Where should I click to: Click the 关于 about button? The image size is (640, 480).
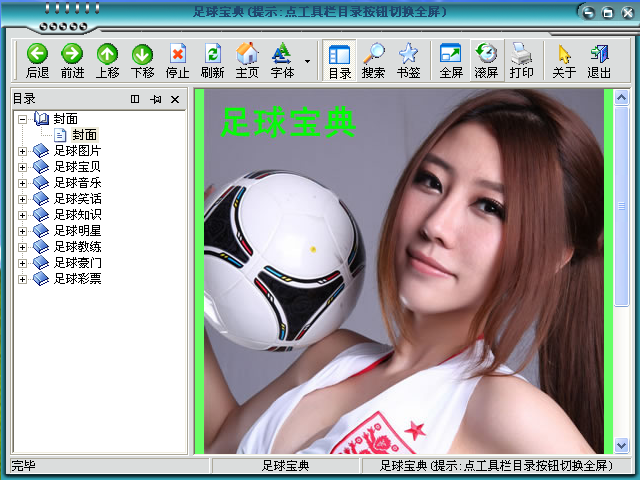click(x=564, y=60)
